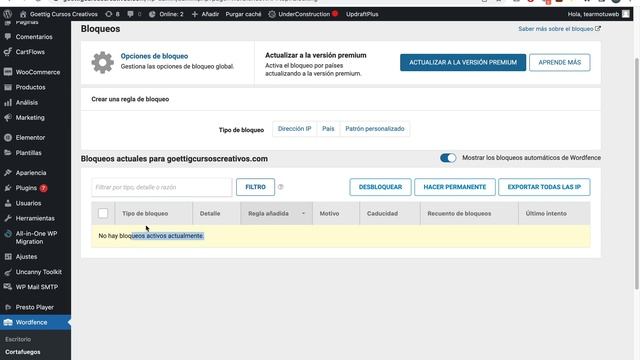
Task: Click the Comentarios sidebar icon
Action: pos(8,37)
